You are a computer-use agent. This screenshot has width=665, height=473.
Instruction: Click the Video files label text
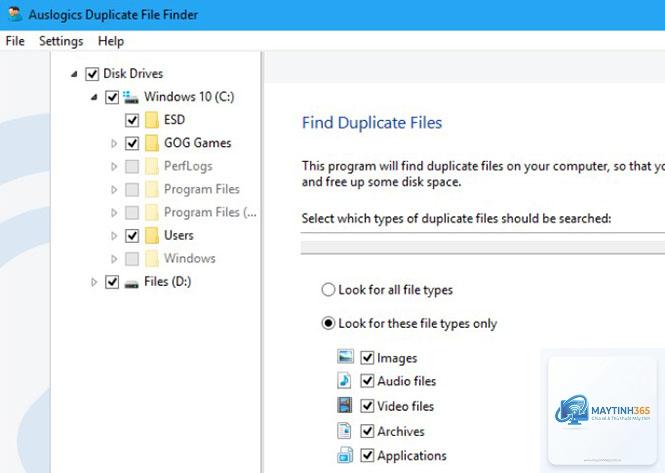405,406
